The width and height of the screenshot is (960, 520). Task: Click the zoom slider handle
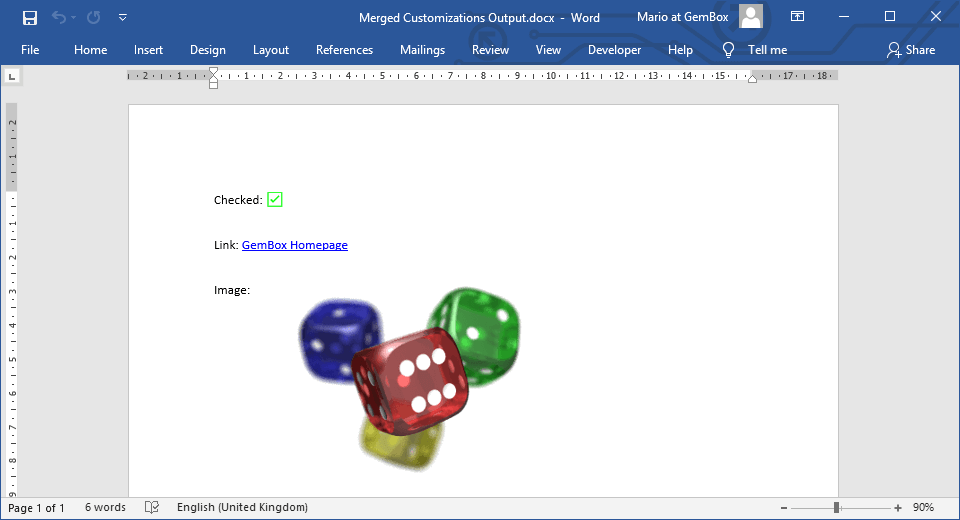coord(836,508)
